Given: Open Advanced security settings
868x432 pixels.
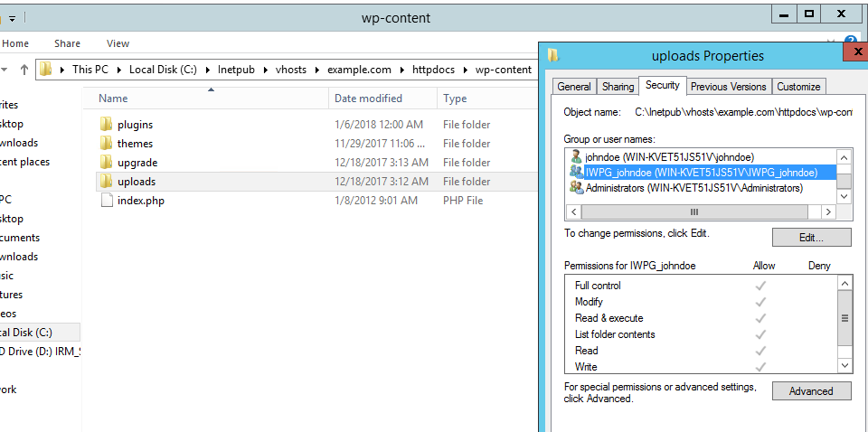Looking at the screenshot, I should click(811, 391).
